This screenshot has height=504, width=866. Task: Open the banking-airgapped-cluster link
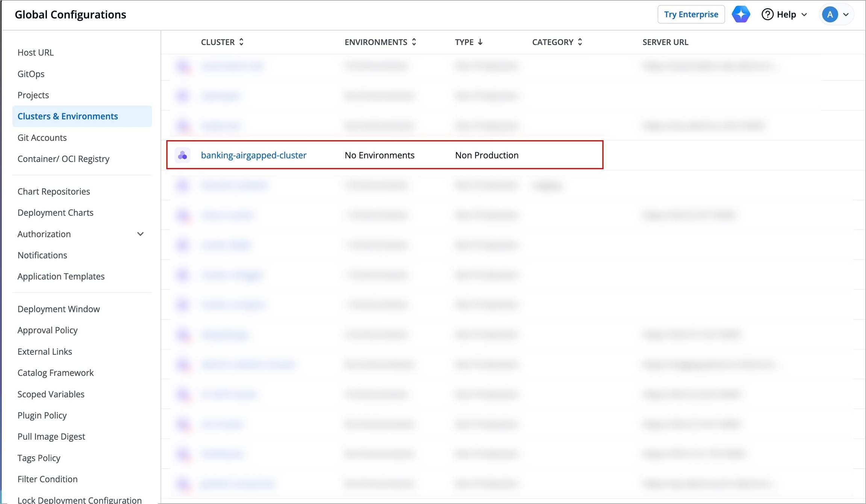coord(254,155)
